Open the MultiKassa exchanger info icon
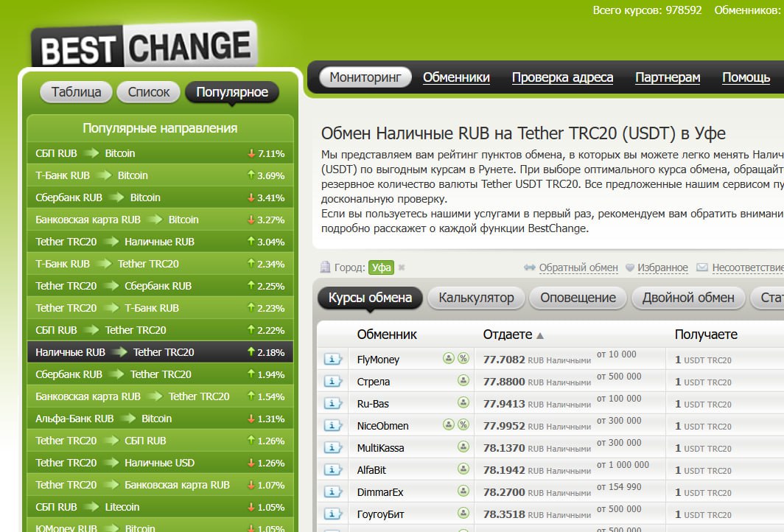The height and width of the screenshot is (532, 784). pos(332,447)
